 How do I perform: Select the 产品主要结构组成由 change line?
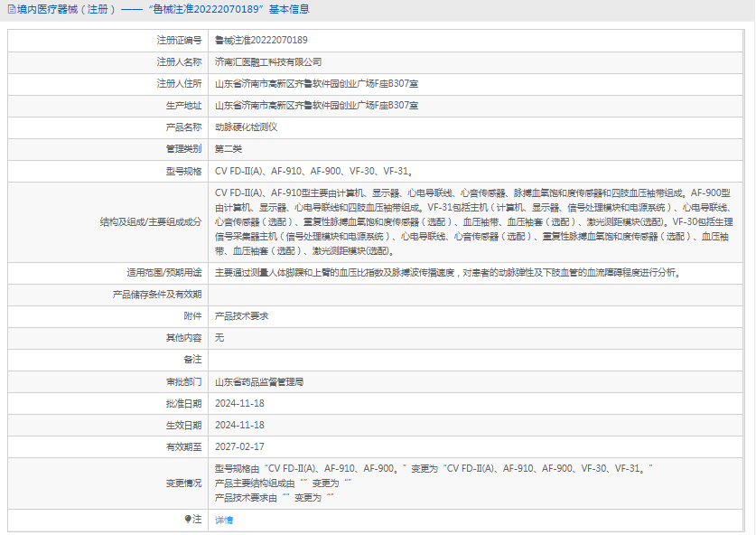tap(284, 483)
